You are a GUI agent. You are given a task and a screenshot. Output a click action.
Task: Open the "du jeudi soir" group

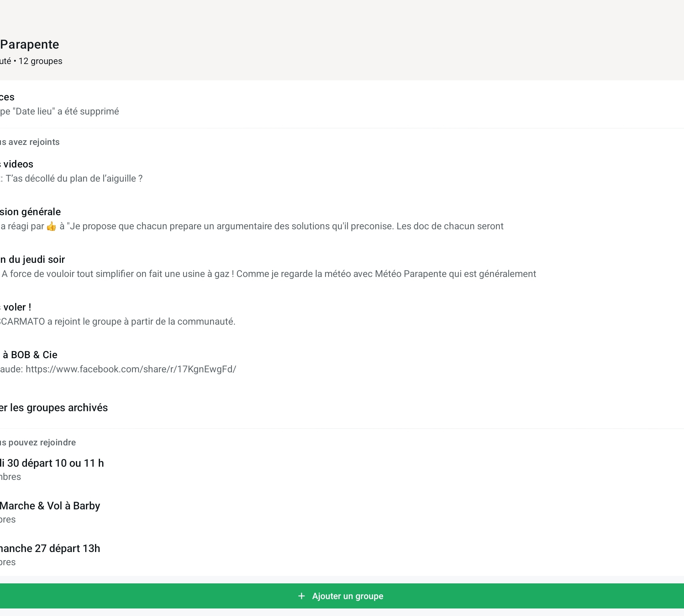click(x=33, y=260)
